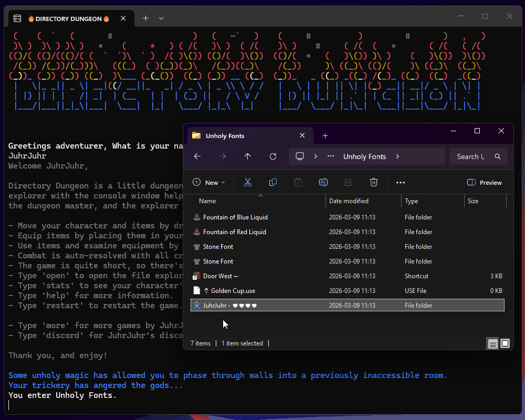Click the search magnifier icon

[498, 156]
